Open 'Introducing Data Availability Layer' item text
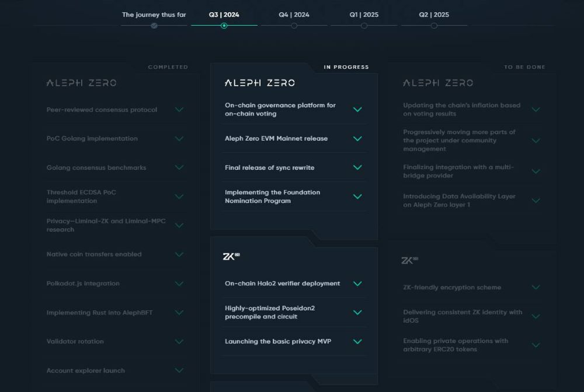This screenshot has height=392, width=584. (x=459, y=201)
